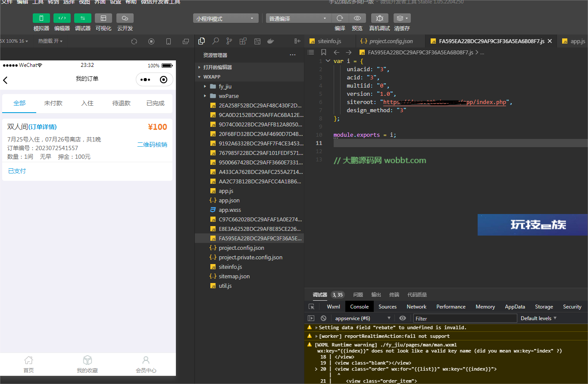Click the clear console icon

tap(323, 318)
